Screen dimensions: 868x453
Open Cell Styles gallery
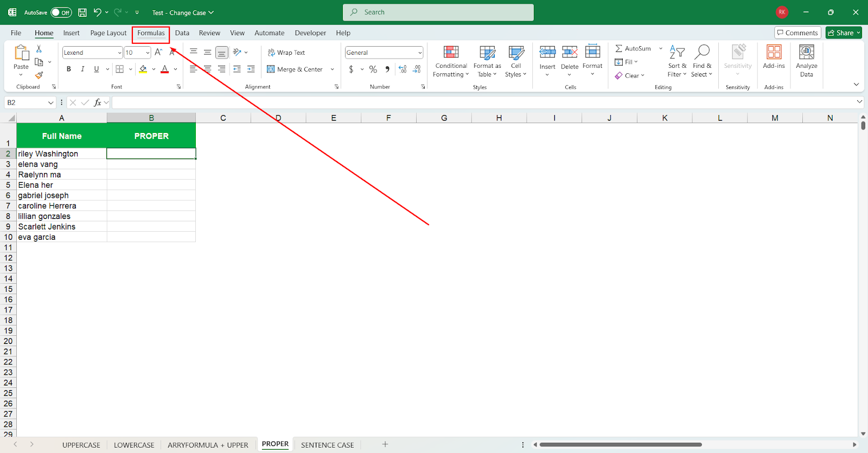click(x=516, y=61)
